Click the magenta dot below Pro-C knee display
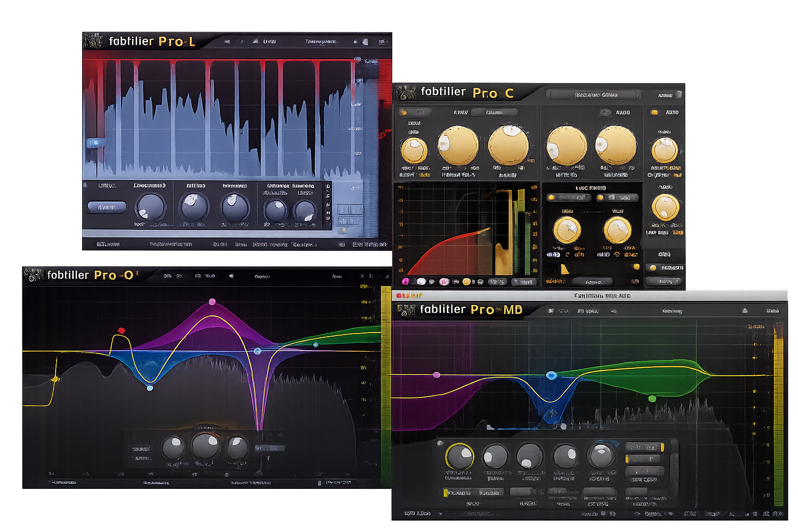The width and height of the screenshot is (798, 532). (x=406, y=282)
